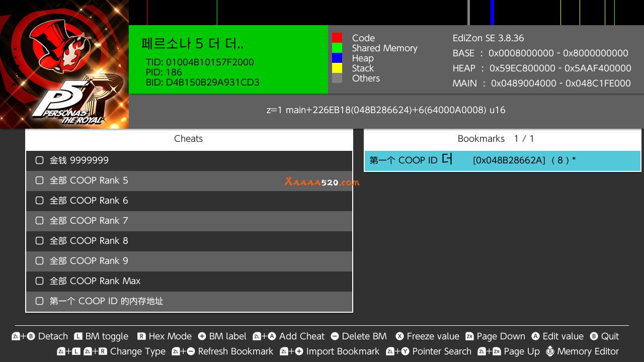Enable the 金钱 9999999 cheat checkbox
644x362 pixels.
[x=39, y=160]
